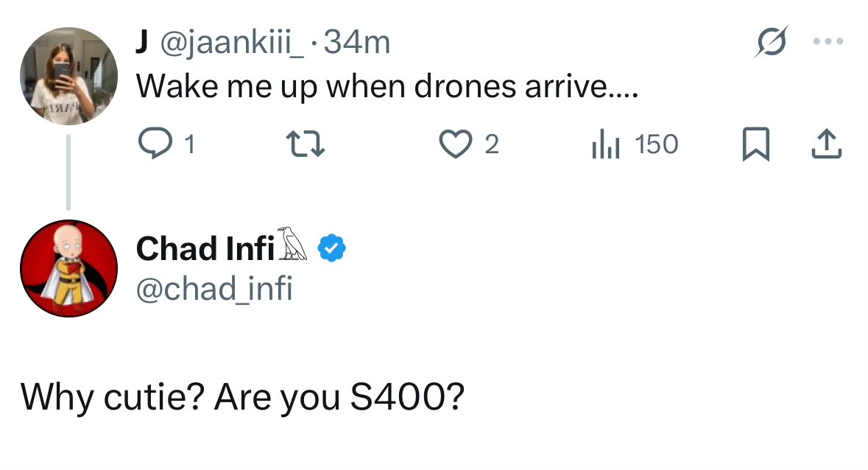The height and width of the screenshot is (470, 868).
Task: Click the bird emoji beside Chad Infi
Action: coord(294,245)
